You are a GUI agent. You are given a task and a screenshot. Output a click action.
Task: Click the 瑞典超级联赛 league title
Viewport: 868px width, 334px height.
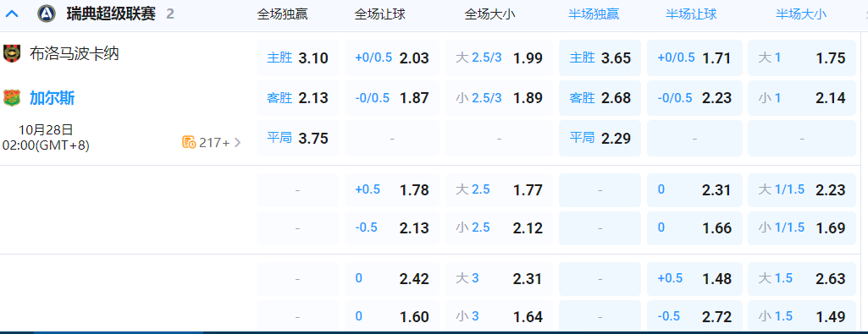pyautogui.click(x=111, y=14)
